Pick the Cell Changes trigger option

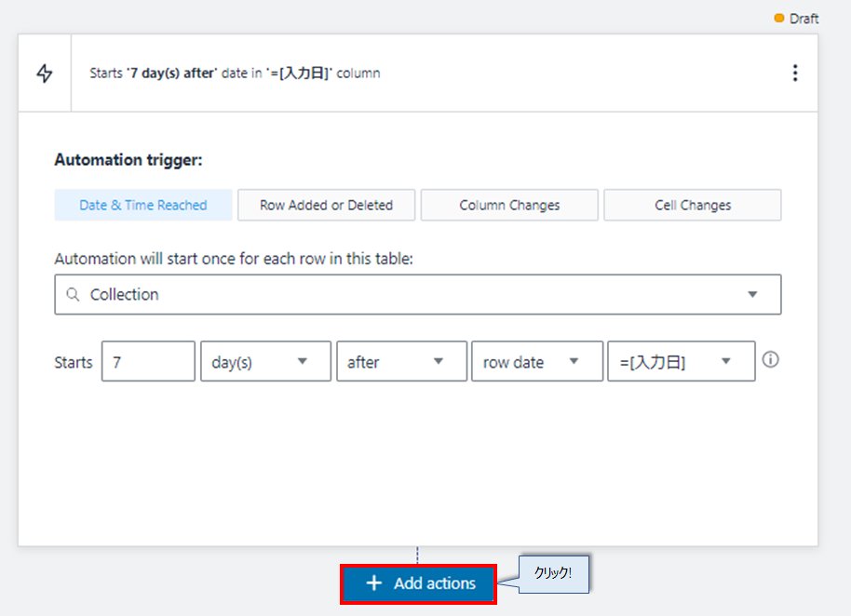(x=692, y=206)
